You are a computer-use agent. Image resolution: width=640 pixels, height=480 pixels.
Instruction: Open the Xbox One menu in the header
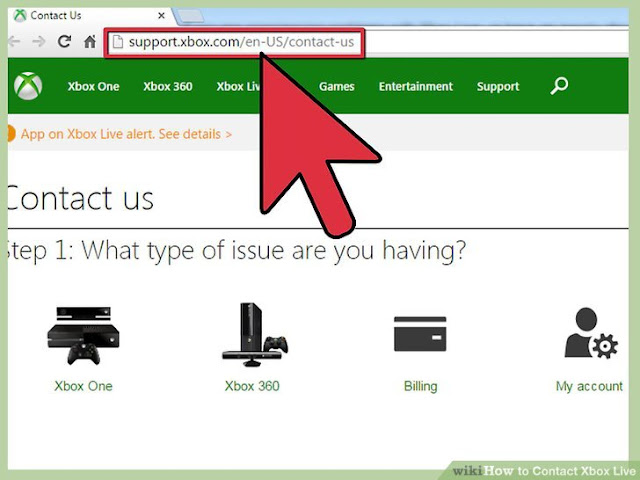click(x=93, y=87)
